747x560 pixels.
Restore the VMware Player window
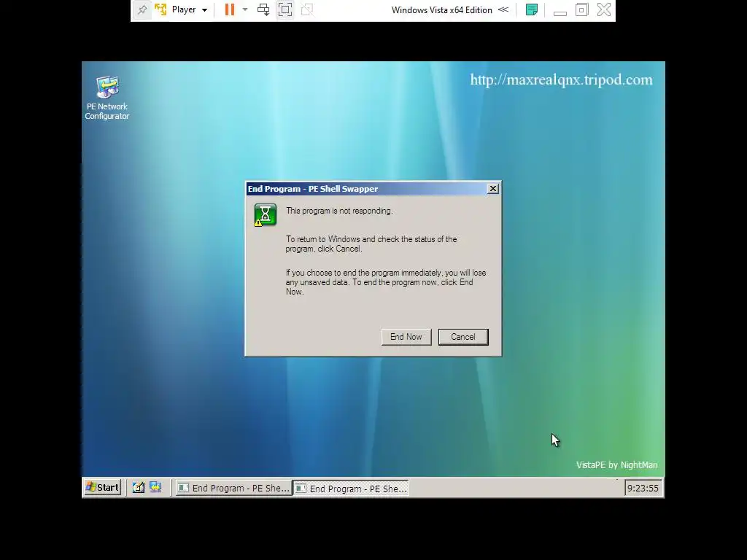[x=581, y=9]
